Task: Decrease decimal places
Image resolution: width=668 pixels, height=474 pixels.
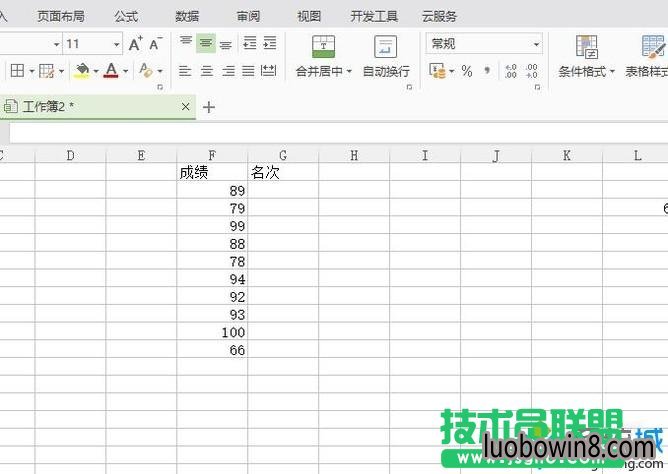Action: pyautogui.click(x=531, y=71)
